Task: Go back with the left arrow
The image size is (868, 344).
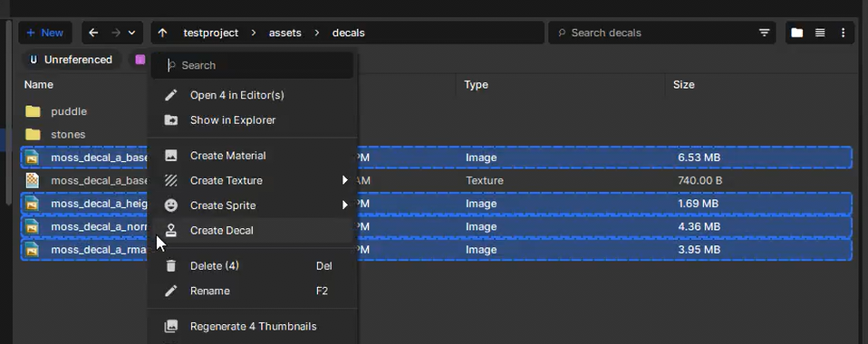Action: [x=93, y=33]
